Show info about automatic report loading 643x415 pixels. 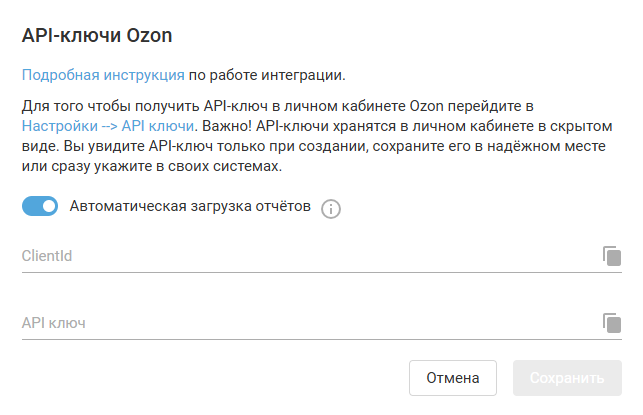tap(332, 208)
